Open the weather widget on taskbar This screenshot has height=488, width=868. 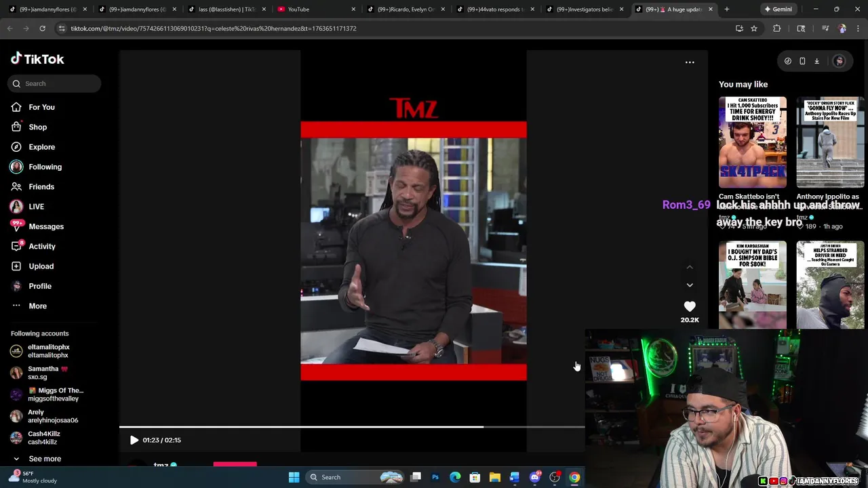[34, 477]
